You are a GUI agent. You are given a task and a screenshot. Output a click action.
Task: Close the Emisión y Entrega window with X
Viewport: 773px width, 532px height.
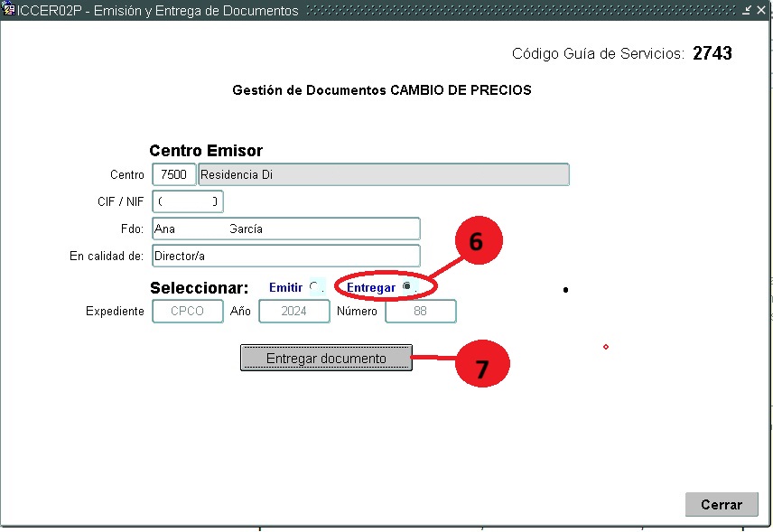point(760,10)
